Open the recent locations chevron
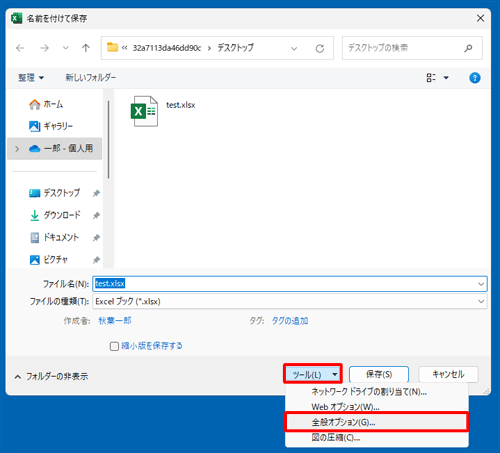Screen dimensions: 500x453 (x=66, y=48)
